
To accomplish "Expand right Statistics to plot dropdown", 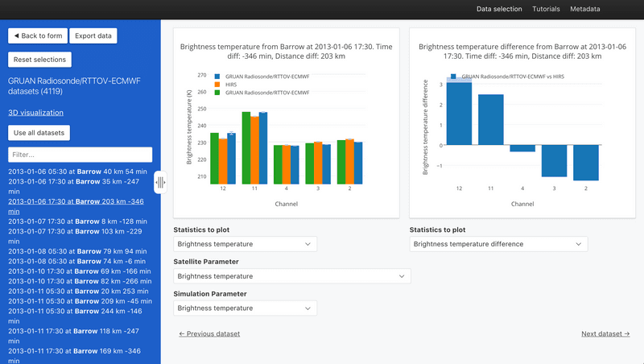I will [x=498, y=244].
